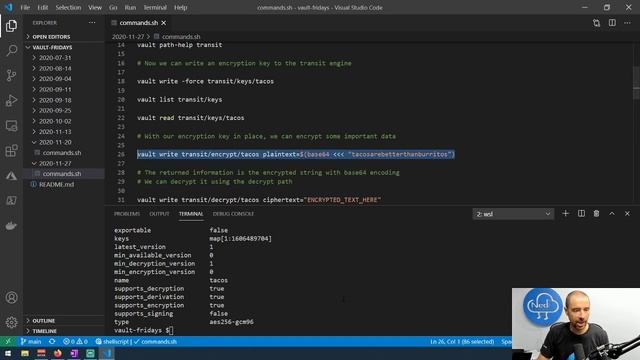Click the Explorer more actions ellipsis
Screen dimensions: 640x360
pyautogui.click(x=92, y=23)
